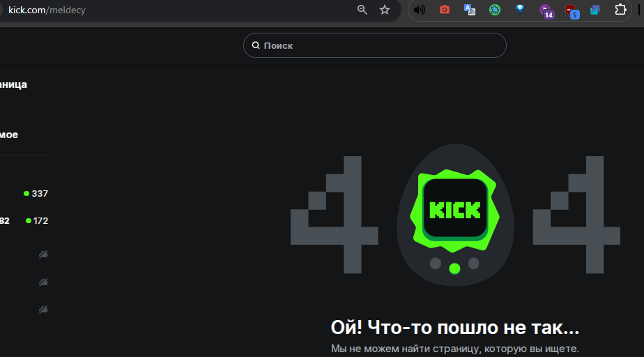Click the blue-purple angular extension icon
The width and height of the screenshot is (644, 357).
595,10
